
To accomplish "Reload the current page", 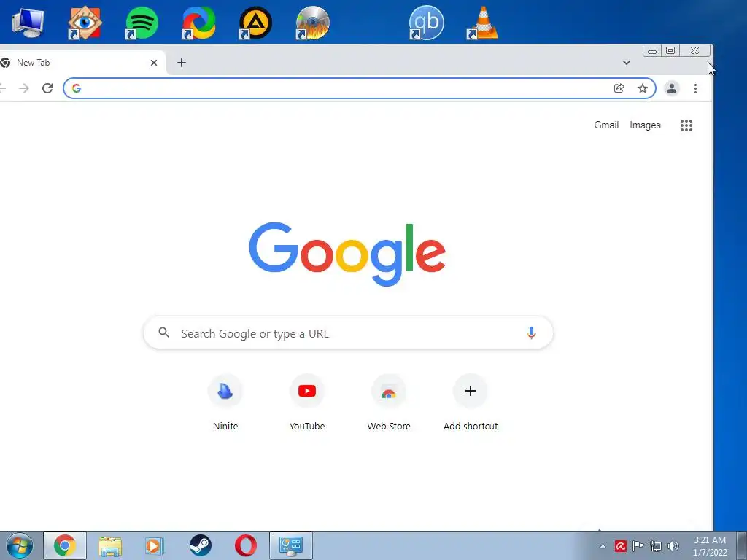I will click(47, 88).
